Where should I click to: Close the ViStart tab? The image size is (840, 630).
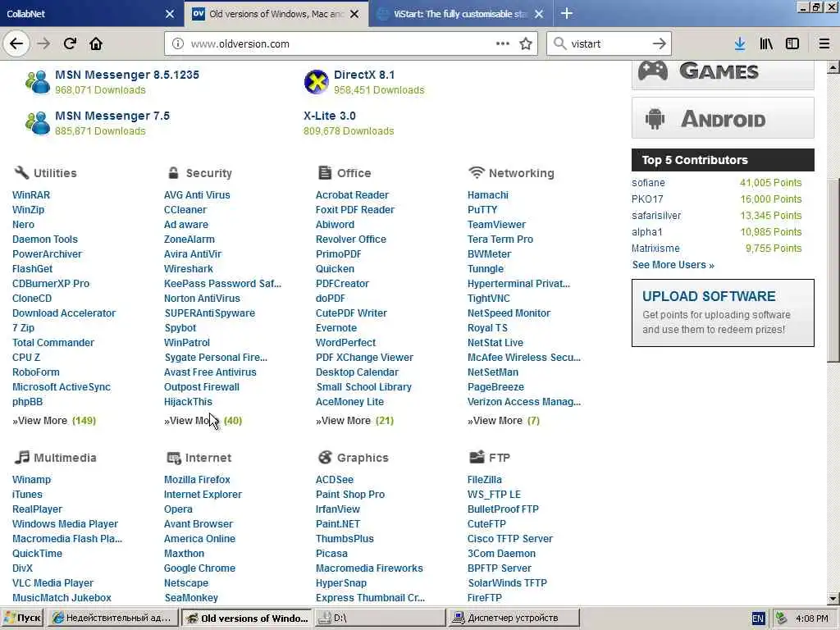[x=539, y=14]
